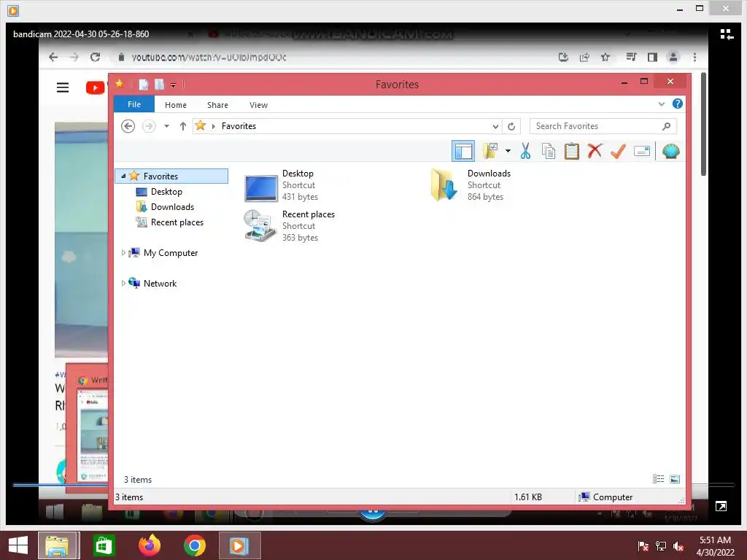The height and width of the screenshot is (560, 747).
Task: Open the File ribbon tab
Action: tap(134, 104)
